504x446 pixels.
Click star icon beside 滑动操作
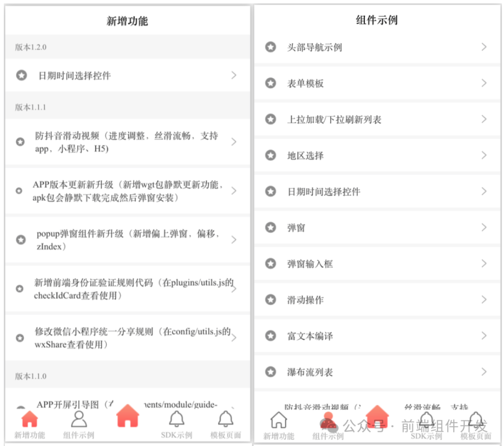click(271, 300)
